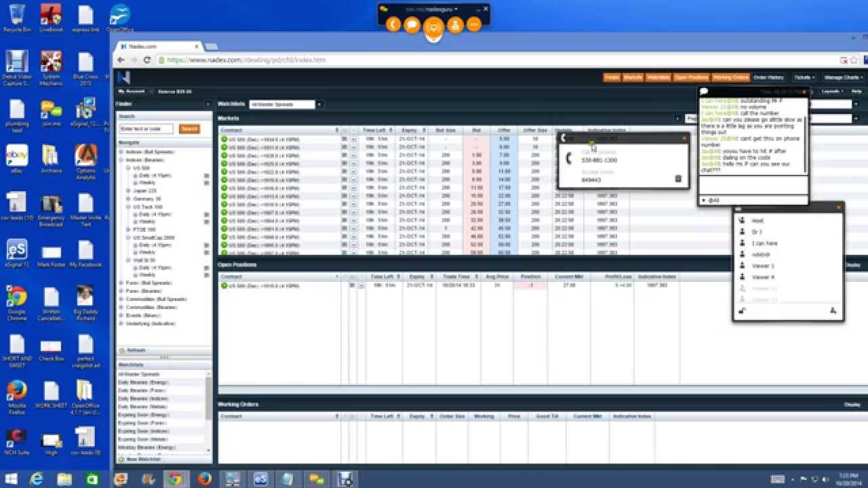The height and width of the screenshot is (488, 868).
Task: Click the invite icon in participants popup
Action: point(833,311)
